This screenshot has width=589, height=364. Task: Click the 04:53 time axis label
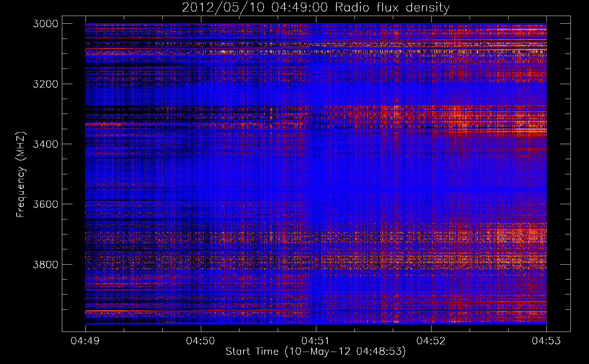(546, 341)
